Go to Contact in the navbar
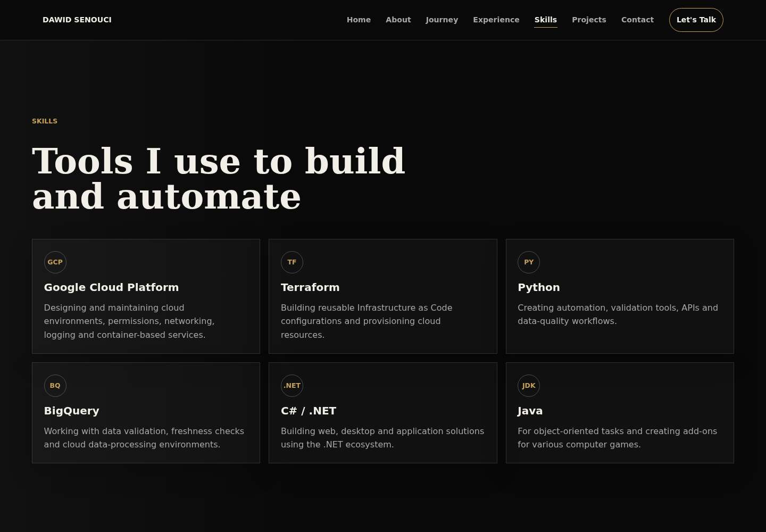The height and width of the screenshot is (532, 766). tap(637, 20)
